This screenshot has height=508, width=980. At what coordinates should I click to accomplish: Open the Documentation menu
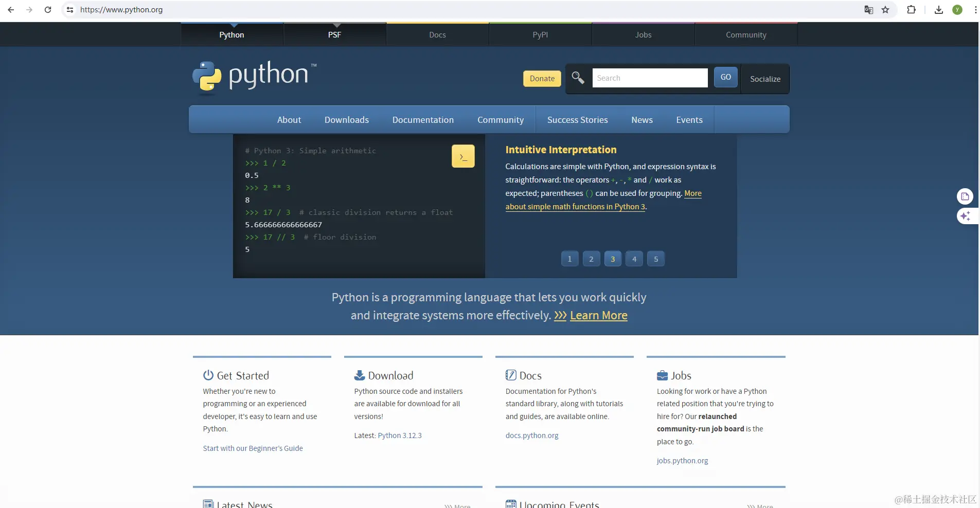tap(423, 120)
